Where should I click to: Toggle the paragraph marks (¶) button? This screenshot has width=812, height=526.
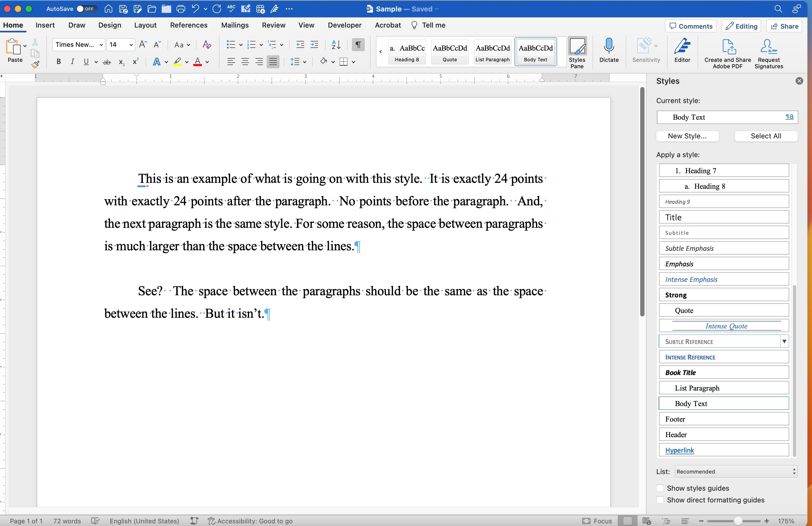click(x=358, y=45)
